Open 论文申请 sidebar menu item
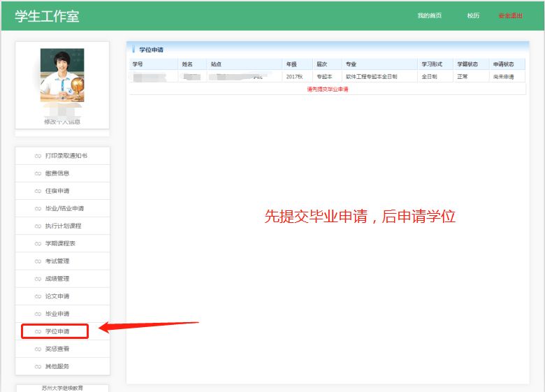Viewport: 545px width, 392px height. (x=57, y=296)
